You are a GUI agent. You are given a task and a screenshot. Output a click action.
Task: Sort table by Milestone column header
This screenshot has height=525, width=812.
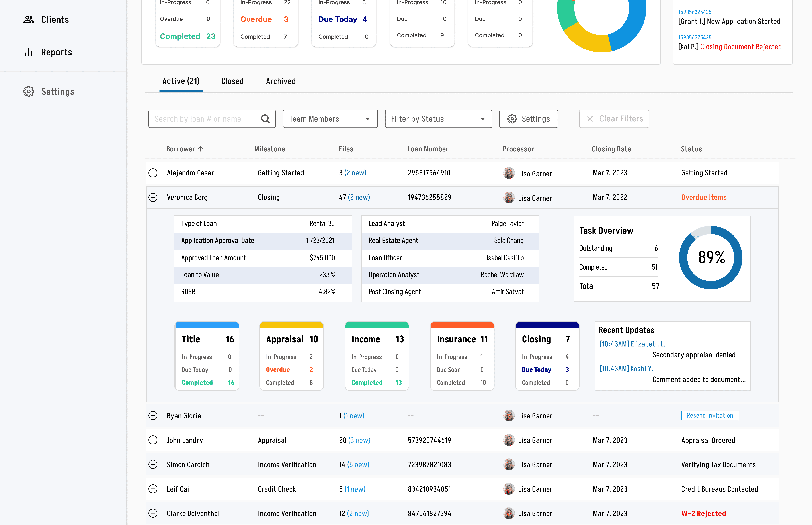[269, 149]
